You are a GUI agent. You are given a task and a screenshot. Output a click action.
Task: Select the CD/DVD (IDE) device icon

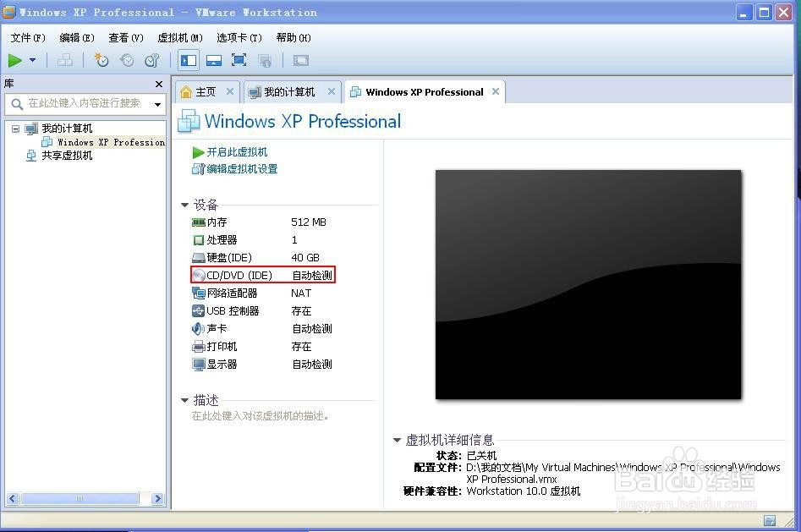[198, 275]
